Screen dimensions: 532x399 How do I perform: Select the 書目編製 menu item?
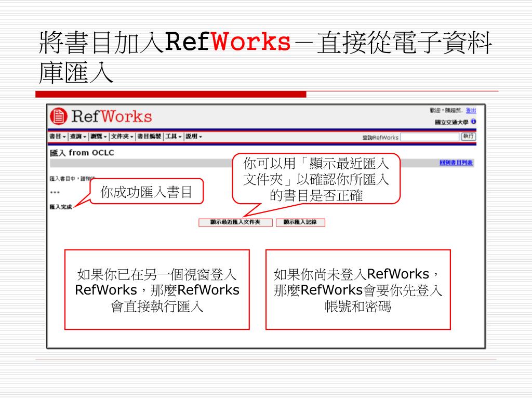pyautogui.click(x=149, y=137)
